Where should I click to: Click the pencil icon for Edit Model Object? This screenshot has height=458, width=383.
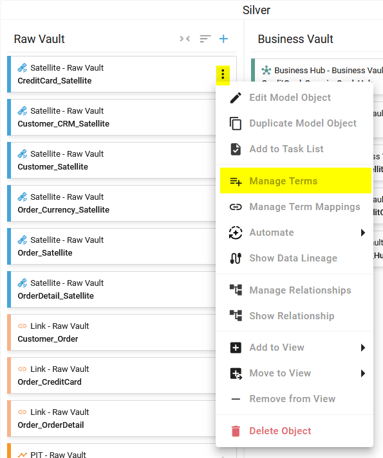coord(236,98)
